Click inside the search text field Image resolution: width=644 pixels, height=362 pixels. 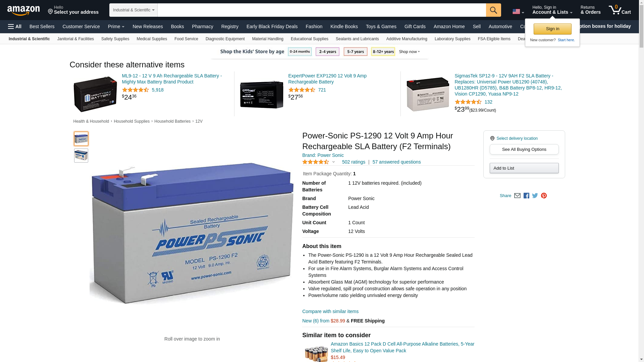[322, 10]
